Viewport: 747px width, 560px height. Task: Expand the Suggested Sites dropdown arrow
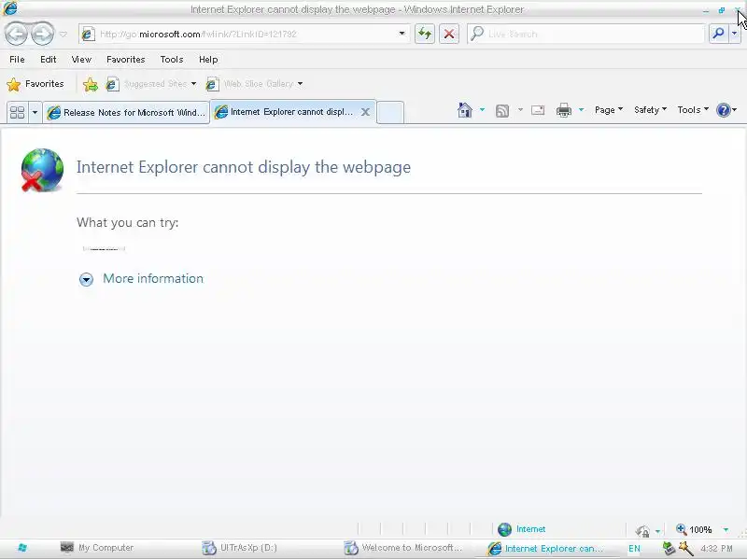pyautogui.click(x=194, y=84)
